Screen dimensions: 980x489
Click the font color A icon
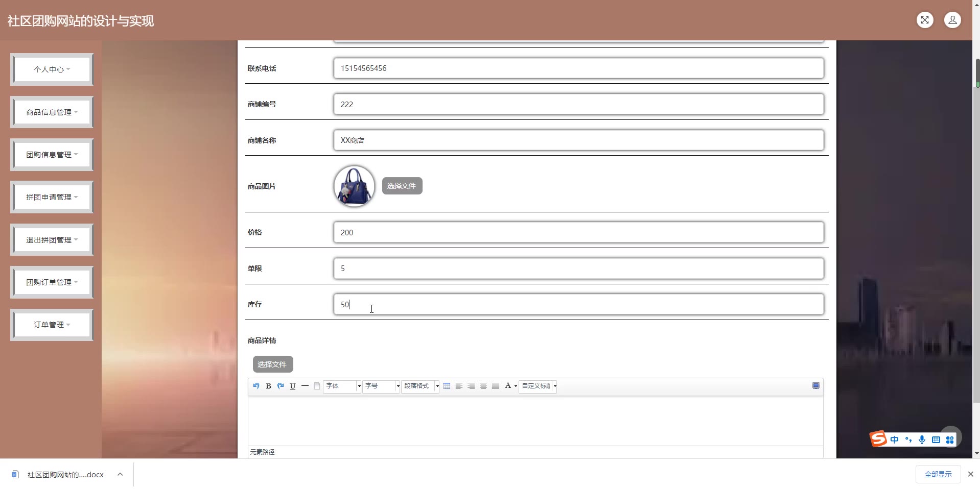point(508,386)
